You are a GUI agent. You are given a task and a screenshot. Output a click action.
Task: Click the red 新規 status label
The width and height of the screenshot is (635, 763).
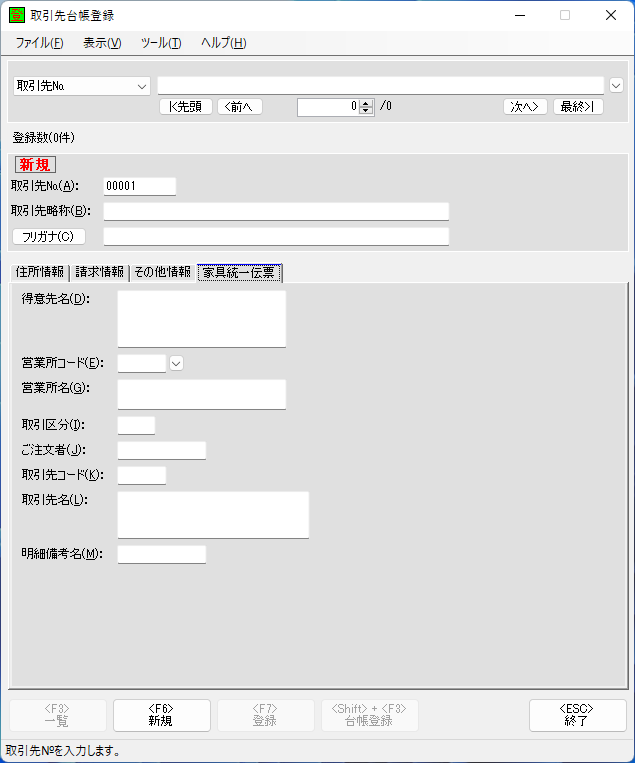pyautogui.click(x=35, y=164)
